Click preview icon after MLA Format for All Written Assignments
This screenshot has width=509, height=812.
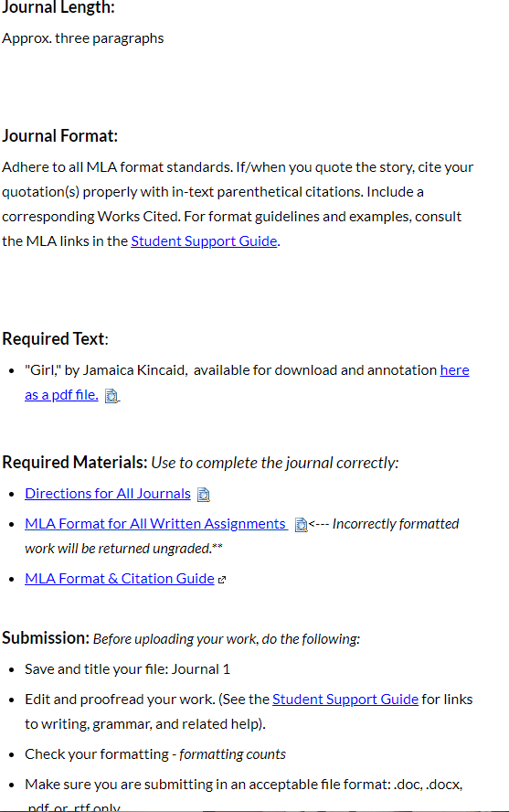pos(301,525)
